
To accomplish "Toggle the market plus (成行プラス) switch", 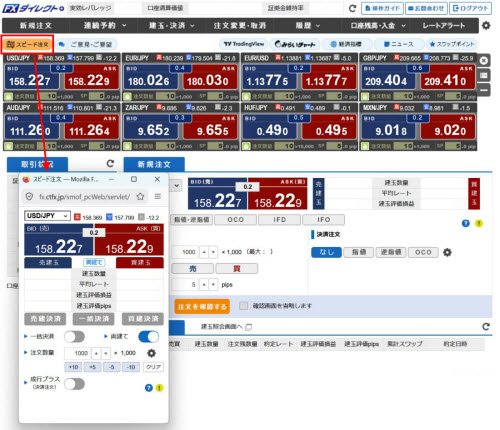I will 75,384.
